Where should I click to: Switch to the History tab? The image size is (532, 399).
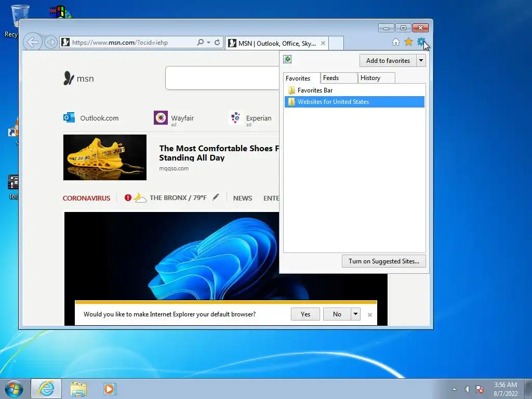[376, 78]
